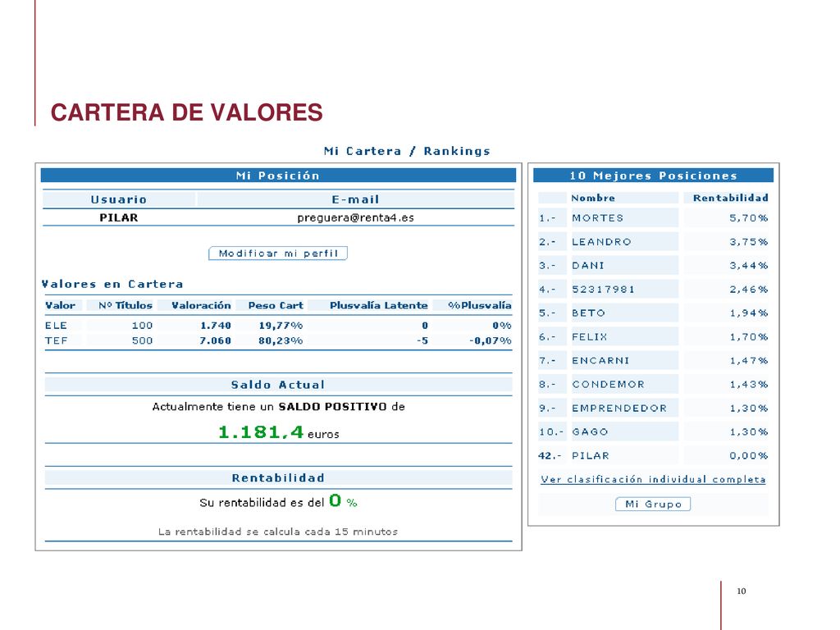Select ENCARNI in the ranking list
840x630 pixels.
pos(600,361)
